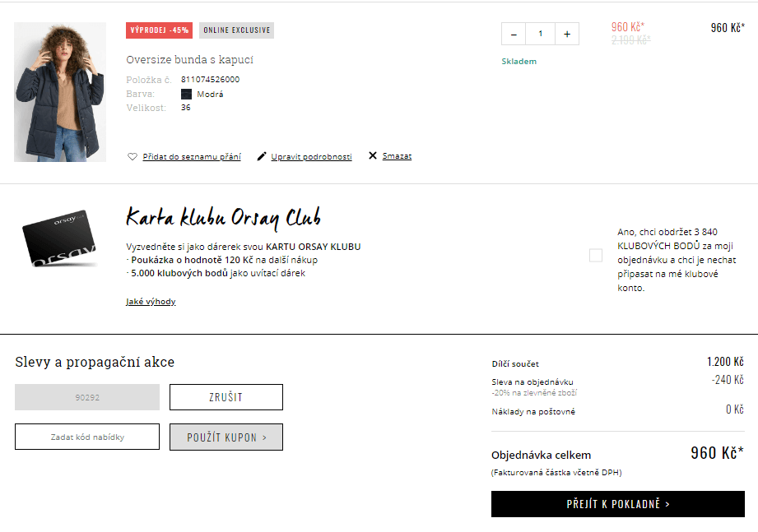This screenshot has height=532, width=758.
Task: Click the 'Objednávka celkem' label
Action: (541, 456)
